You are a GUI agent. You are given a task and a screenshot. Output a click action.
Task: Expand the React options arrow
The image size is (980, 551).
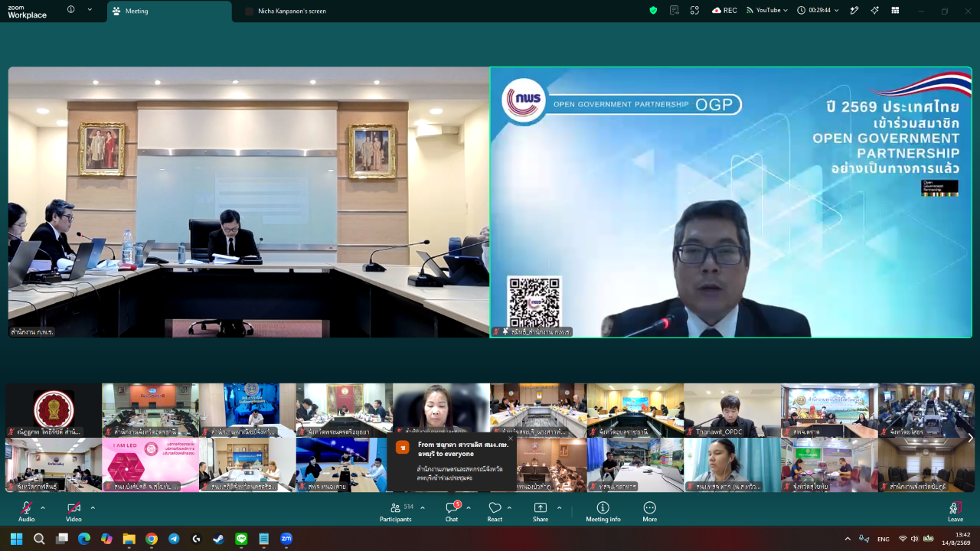(x=509, y=507)
